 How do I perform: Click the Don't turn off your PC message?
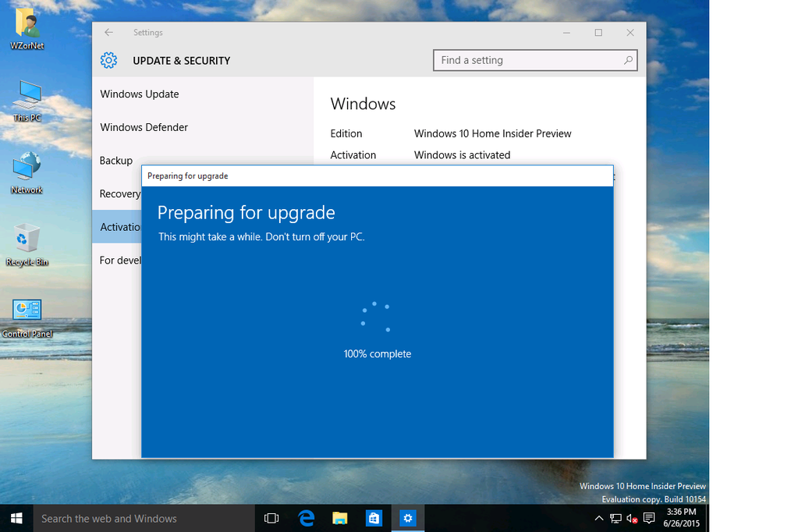point(315,236)
